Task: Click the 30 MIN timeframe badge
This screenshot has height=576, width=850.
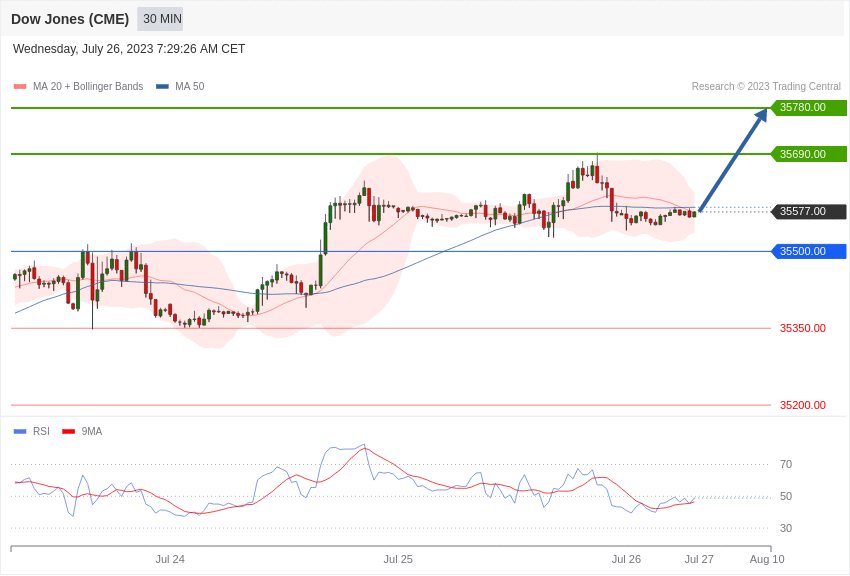Action: point(160,19)
